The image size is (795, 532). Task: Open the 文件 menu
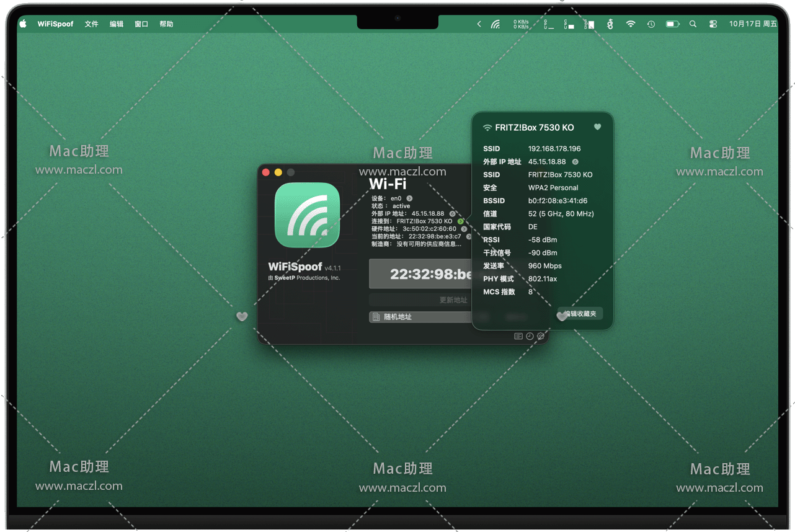[92, 24]
